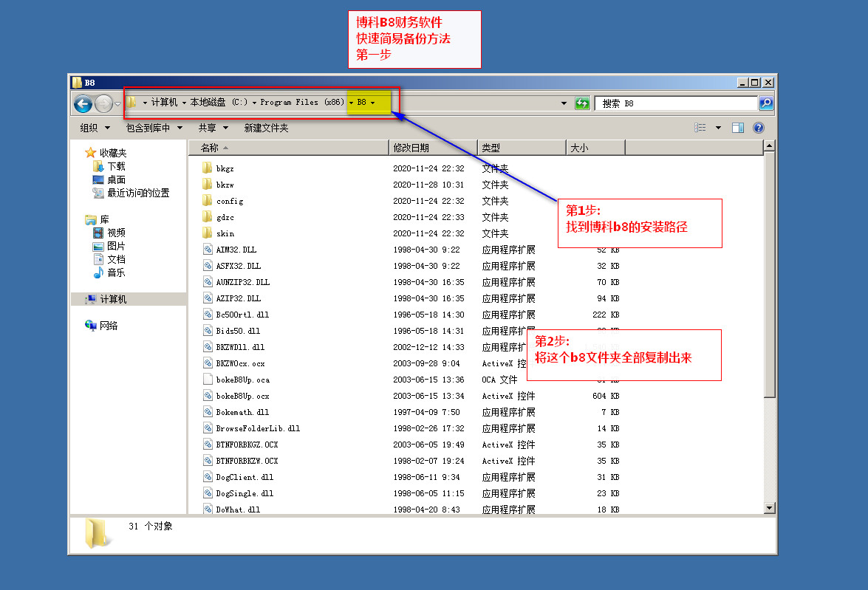The width and height of the screenshot is (868, 590).
Task: Open the 组织 menu
Action: point(93,128)
